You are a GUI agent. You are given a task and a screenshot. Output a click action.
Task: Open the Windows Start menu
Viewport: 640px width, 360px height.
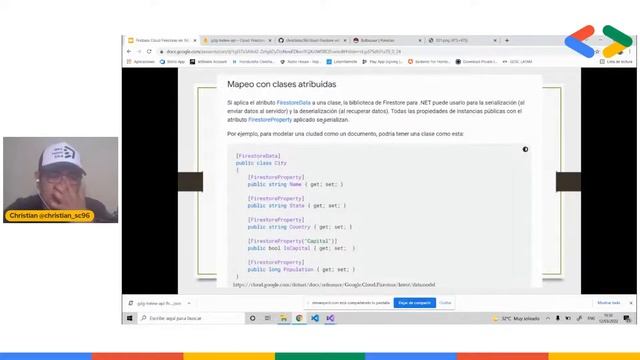coord(130,318)
